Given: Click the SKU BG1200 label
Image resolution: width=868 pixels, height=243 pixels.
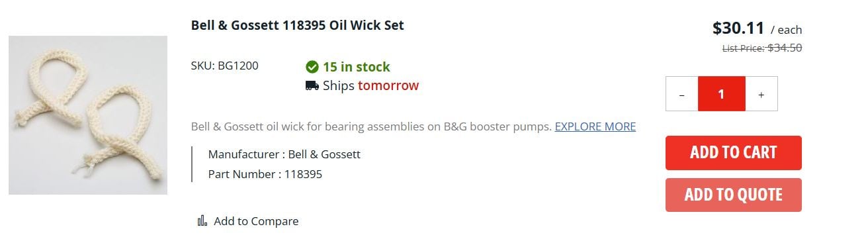Looking at the screenshot, I should 225,66.
